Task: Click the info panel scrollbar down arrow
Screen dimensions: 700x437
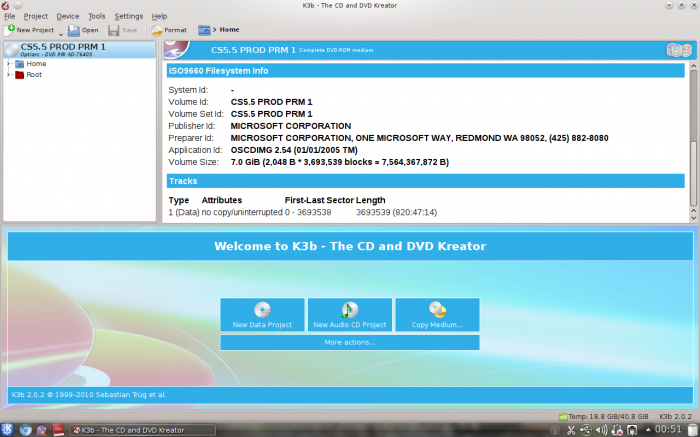Action: tap(693, 218)
